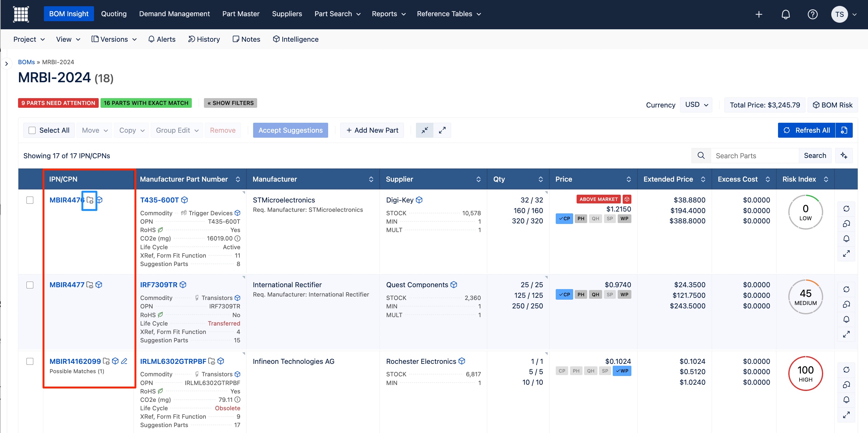868x433 pixels.
Task: Toggle QH price type for IRF7309TR row
Action: click(595, 294)
